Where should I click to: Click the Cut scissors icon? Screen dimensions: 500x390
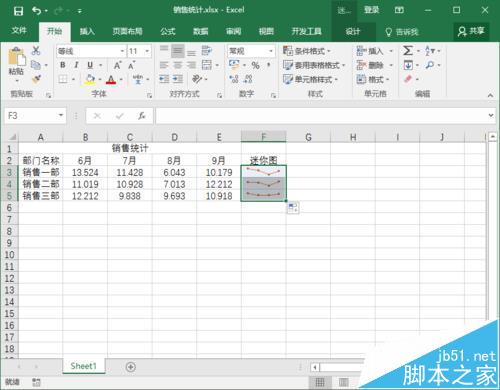[36, 51]
